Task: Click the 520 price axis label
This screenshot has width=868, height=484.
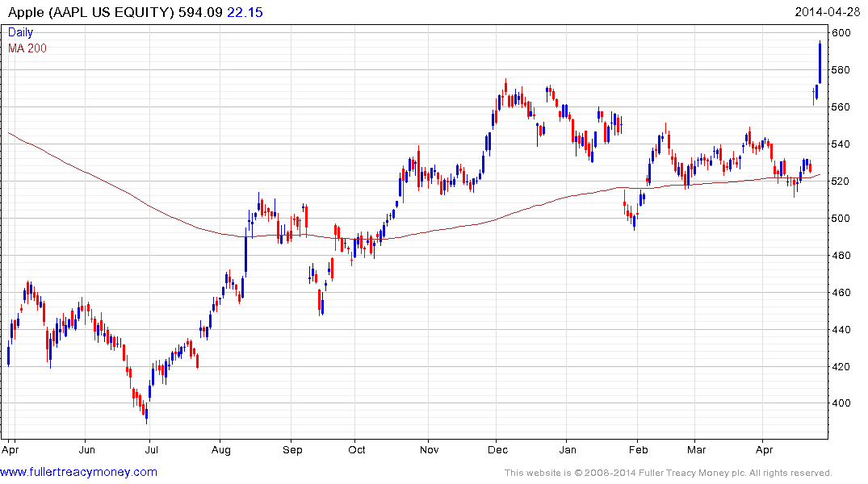Action: 841,181
